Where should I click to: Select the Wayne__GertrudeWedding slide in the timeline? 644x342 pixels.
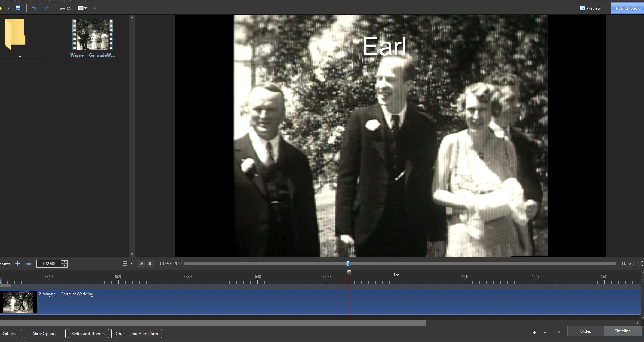point(320,302)
